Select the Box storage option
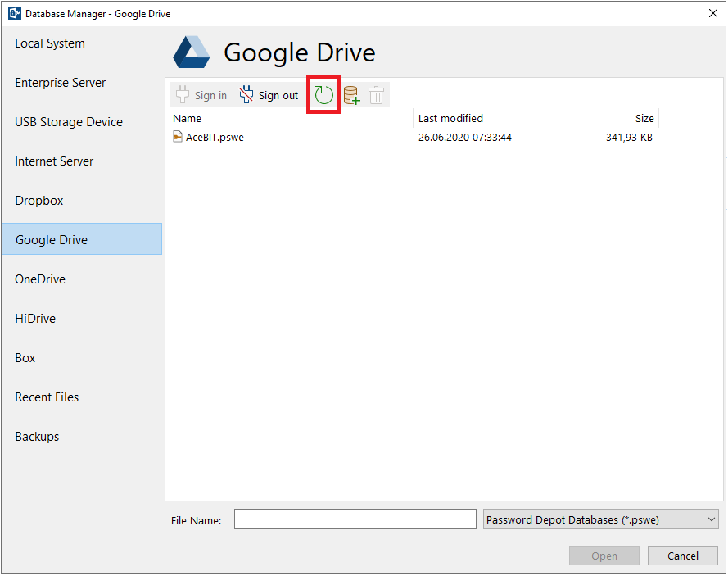The image size is (728, 576). click(82, 358)
